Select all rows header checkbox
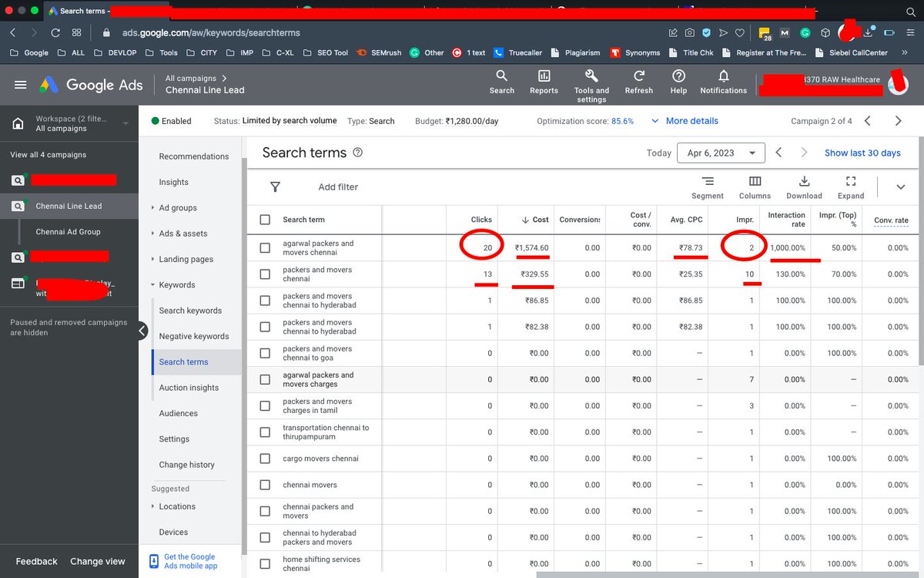The height and width of the screenshot is (578, 924). coord(265,220)
